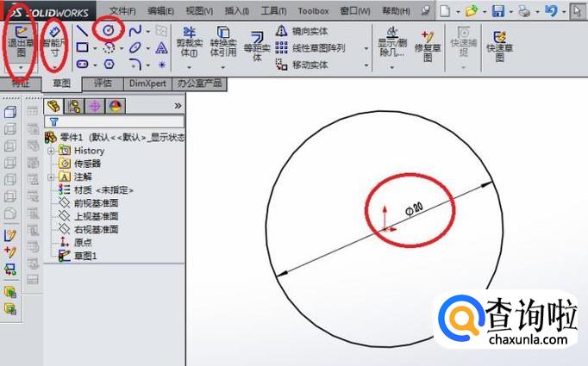Open dropdown arrow next to 移动实体

click(366, 65)
